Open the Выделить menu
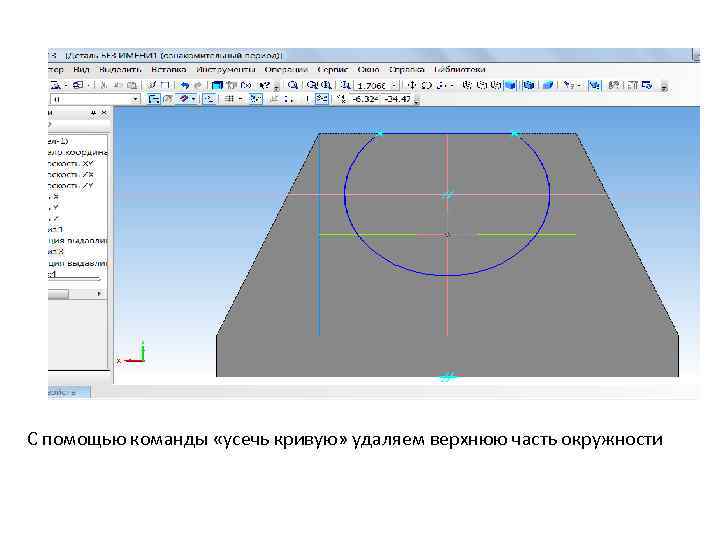This screenshot has width=720, height=540. click(120, 70)
